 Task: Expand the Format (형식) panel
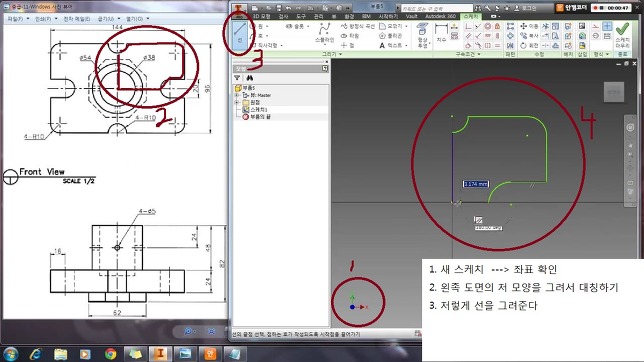click(601, 54)
